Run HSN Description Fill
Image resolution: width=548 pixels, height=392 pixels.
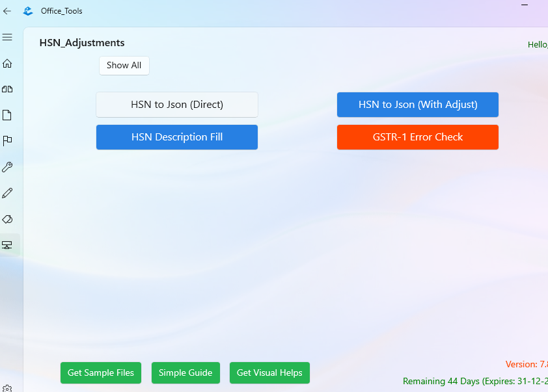pyautogui.click(x=176, y=137)
